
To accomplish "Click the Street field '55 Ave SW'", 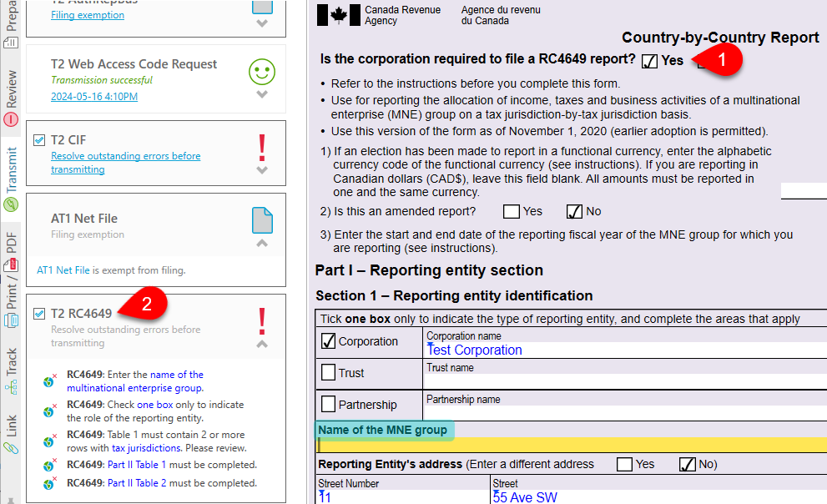I will [659, 497].
